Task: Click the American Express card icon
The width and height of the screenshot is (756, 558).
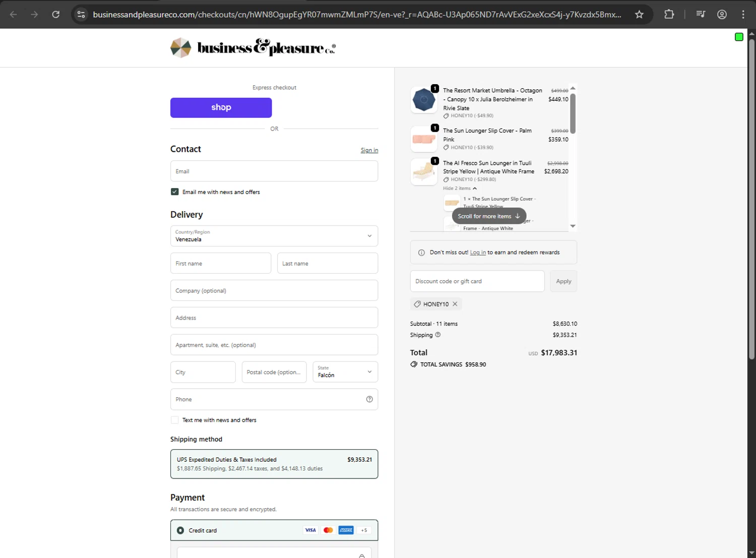Action: [x=346, y=530]
